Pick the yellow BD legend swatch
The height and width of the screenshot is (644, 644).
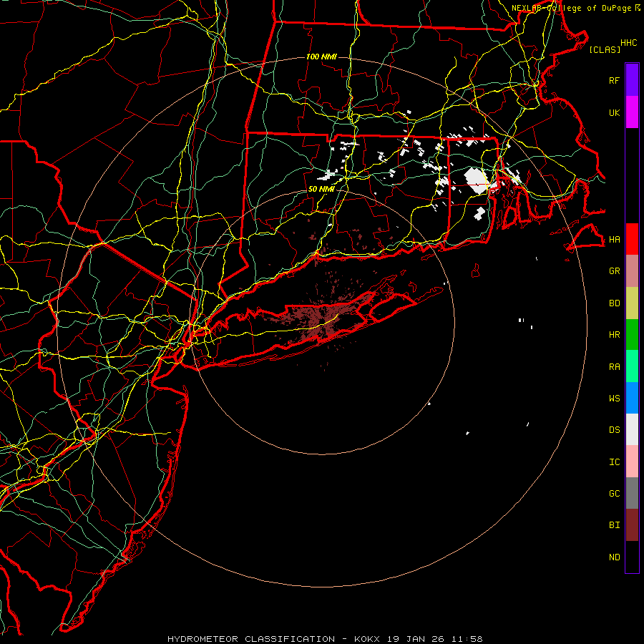pos(632,303)
